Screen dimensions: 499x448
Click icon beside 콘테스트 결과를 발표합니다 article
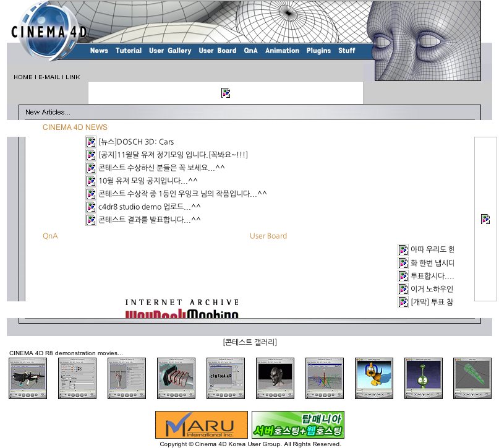pyautogui.click(x=91, y=220)
